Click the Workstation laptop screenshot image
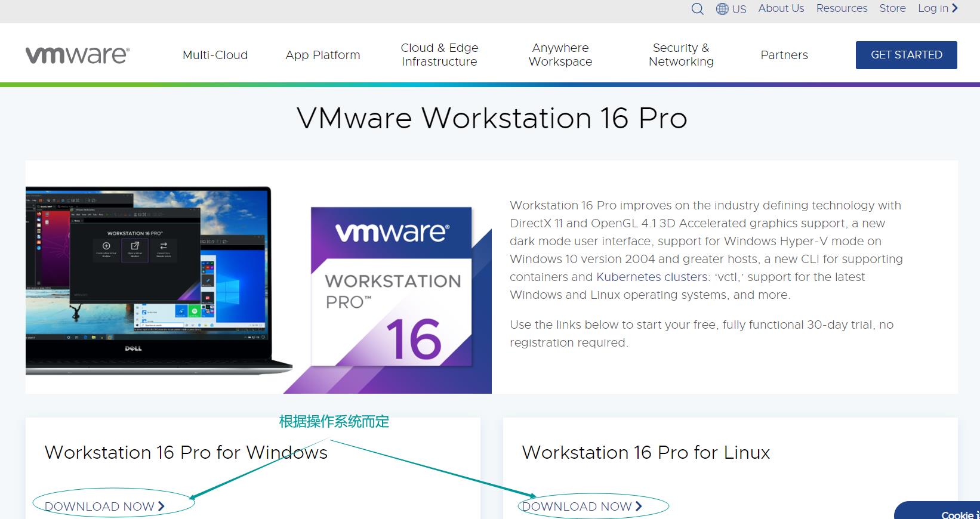Viewport: 980px width, 519px height. 158,280
